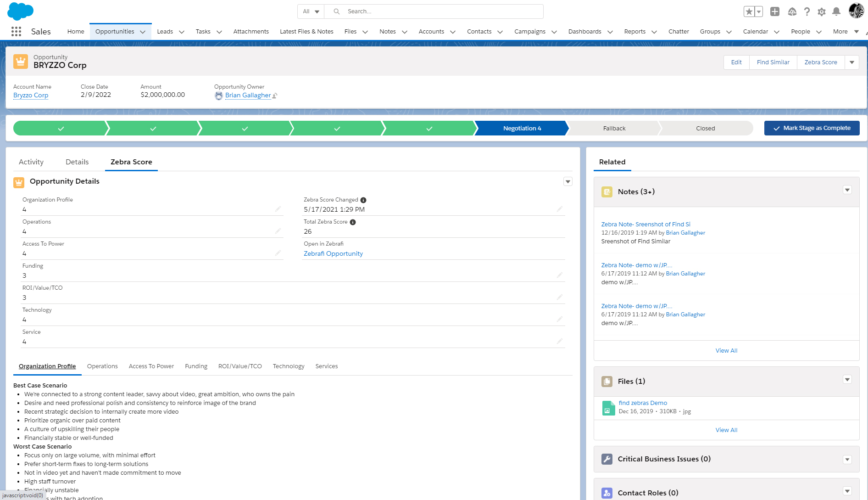Click the Favorites star icon
This screenshot has width=868, height=500.
pyautogui.click(x=749, y=12)
